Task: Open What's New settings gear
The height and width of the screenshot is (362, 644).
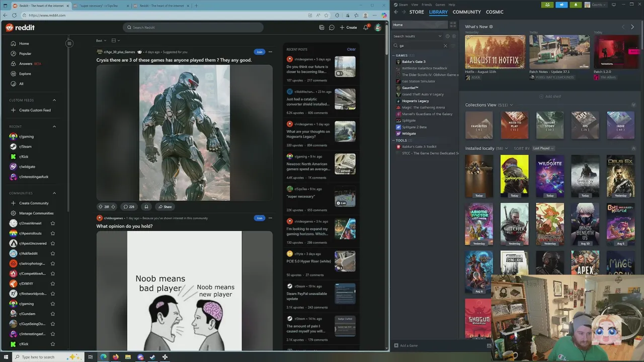Action: click(x=491, y=27)
